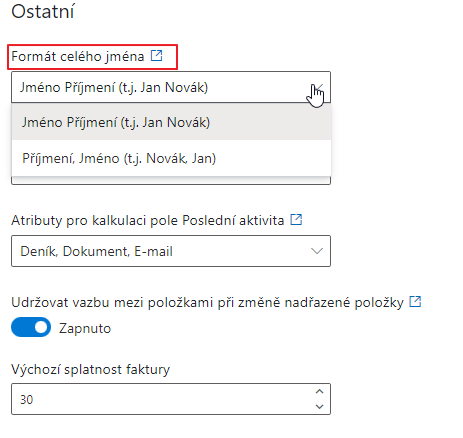Open help link icon beside Formát celého jména
Screen dimensions: 463x438
(x=156, y=55)
